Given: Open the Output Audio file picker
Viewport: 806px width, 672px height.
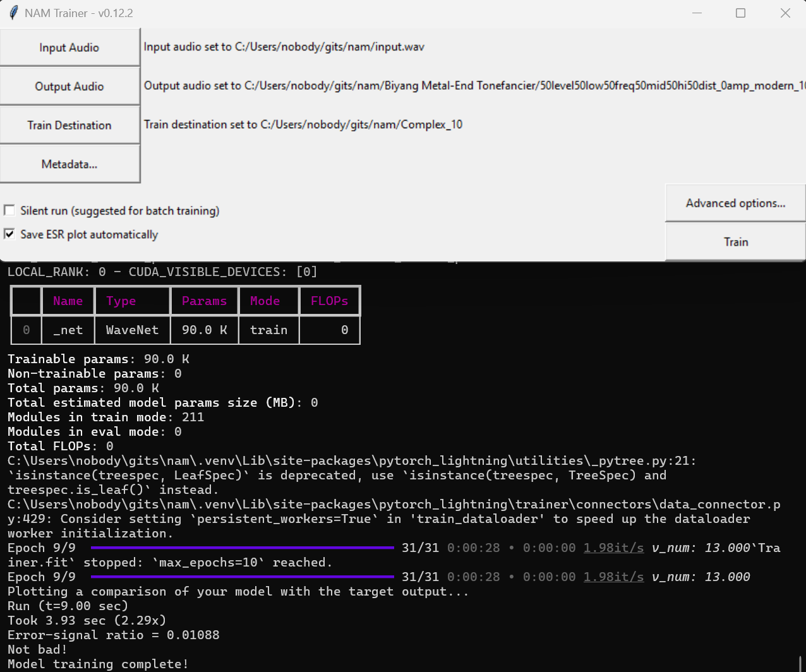Looking at the screenshot, I should 69,86.
